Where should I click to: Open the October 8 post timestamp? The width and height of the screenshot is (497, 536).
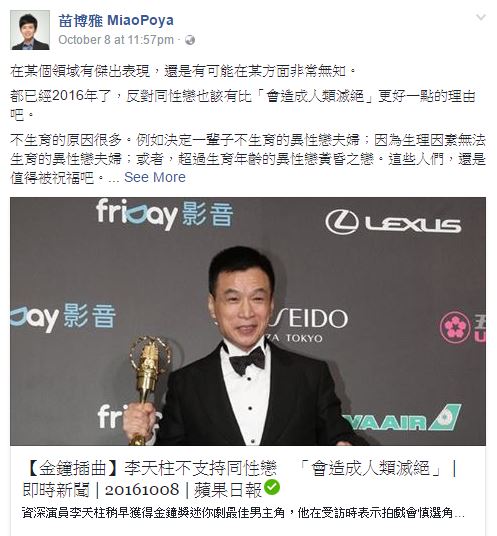click(x=116, y=40)
